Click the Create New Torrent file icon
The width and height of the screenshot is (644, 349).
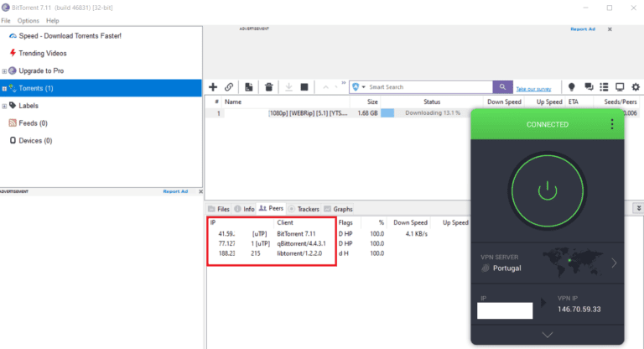248,87
